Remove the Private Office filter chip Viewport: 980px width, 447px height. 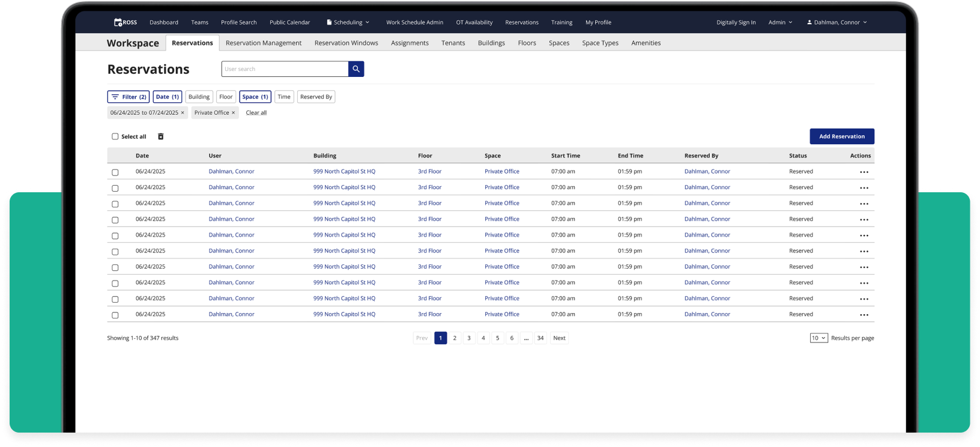coord(234,113)
